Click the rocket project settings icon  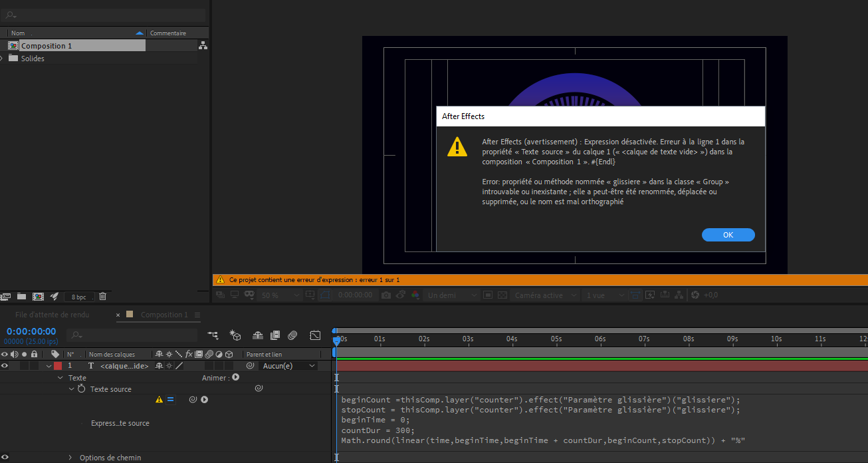(x=54, y=296)
